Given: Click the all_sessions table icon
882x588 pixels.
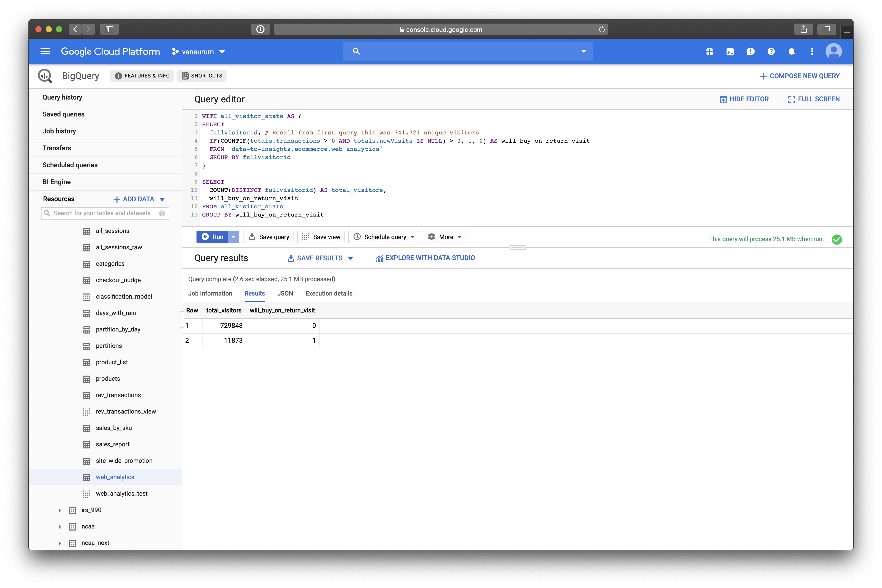Looking at the screenshot, I should pyautogui.click(x=87, y=231).
